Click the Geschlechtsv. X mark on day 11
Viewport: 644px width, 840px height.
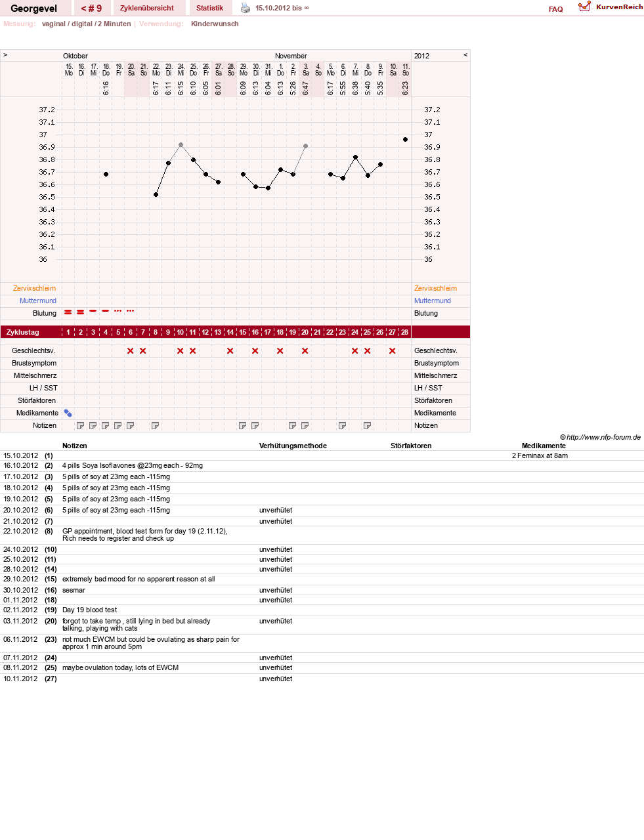(192, 350)
